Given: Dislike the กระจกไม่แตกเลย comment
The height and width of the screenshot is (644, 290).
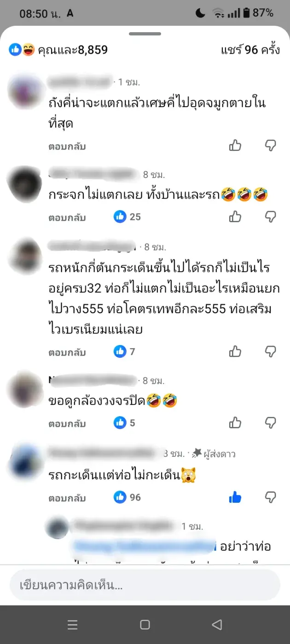Looking at the screenshot, I should pyautogui.click(x=271, y=217).
